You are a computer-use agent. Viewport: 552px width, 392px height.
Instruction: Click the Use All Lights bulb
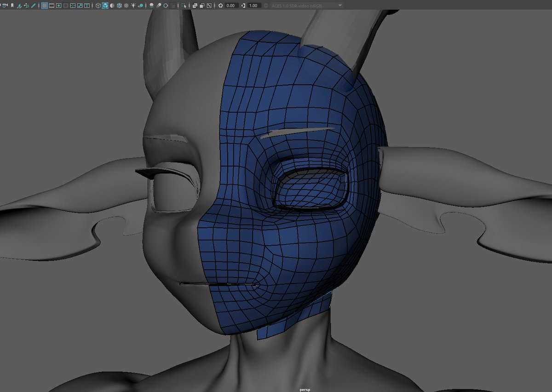(133, 6)
